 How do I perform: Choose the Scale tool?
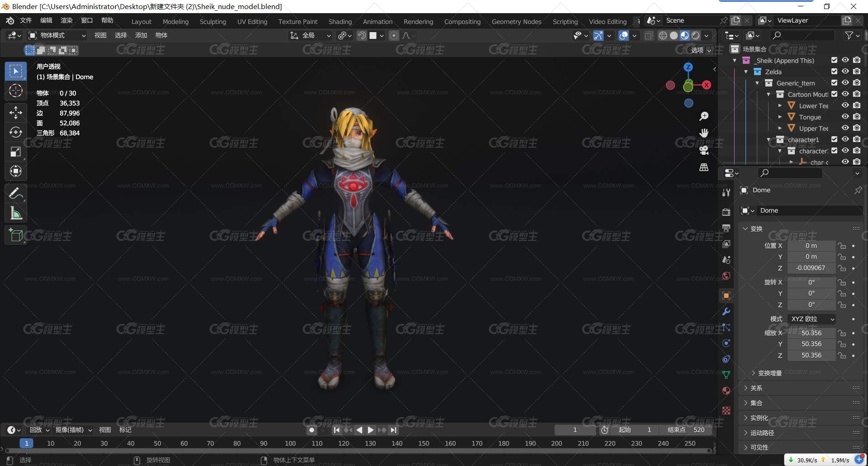point(16,152)
